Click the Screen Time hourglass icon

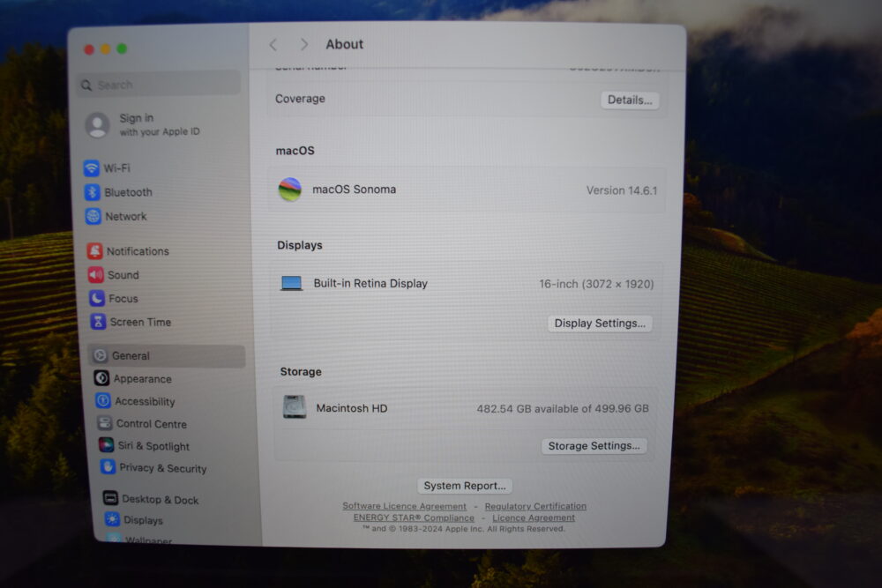tap(99, 322)
